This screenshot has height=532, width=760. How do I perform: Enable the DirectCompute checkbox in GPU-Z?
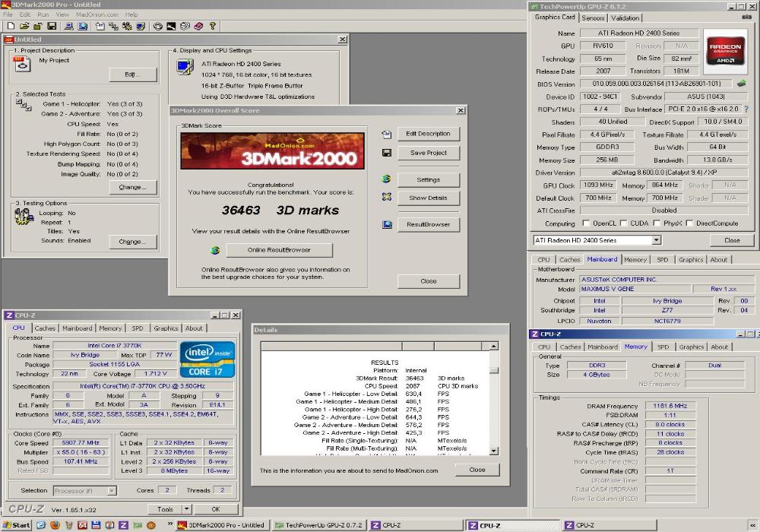(x=689, y=223)
